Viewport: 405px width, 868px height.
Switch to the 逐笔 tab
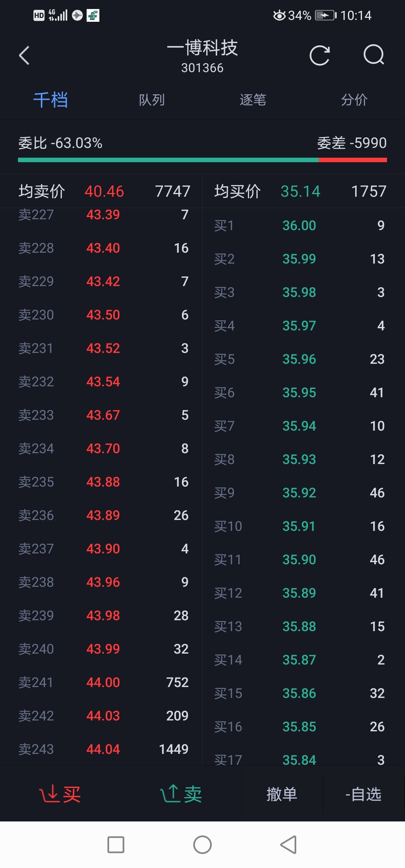click(253, 100)
